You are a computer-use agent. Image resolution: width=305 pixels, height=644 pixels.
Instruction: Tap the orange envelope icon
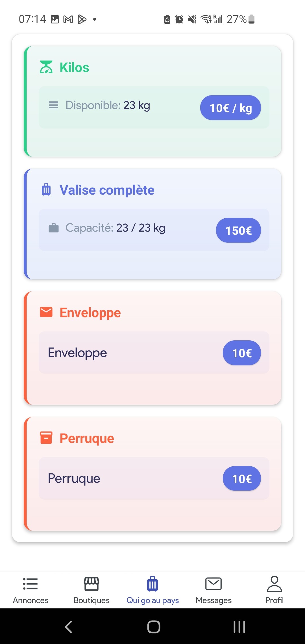coord(46,312)
